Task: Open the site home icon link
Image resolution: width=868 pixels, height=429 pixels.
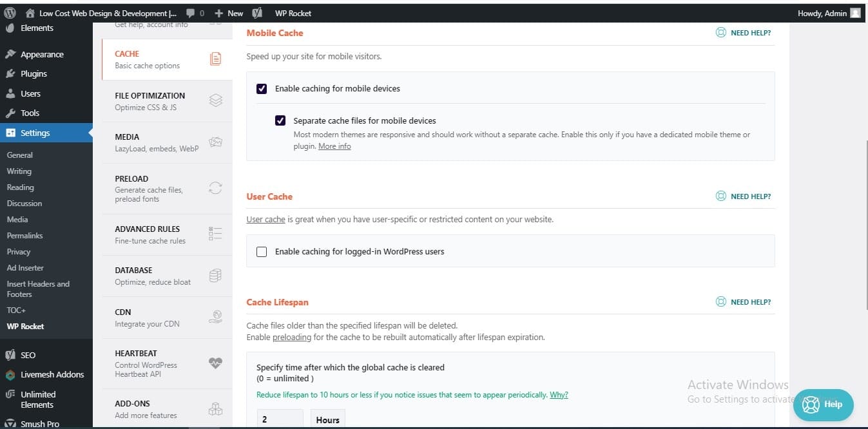Action: [30, 13]
